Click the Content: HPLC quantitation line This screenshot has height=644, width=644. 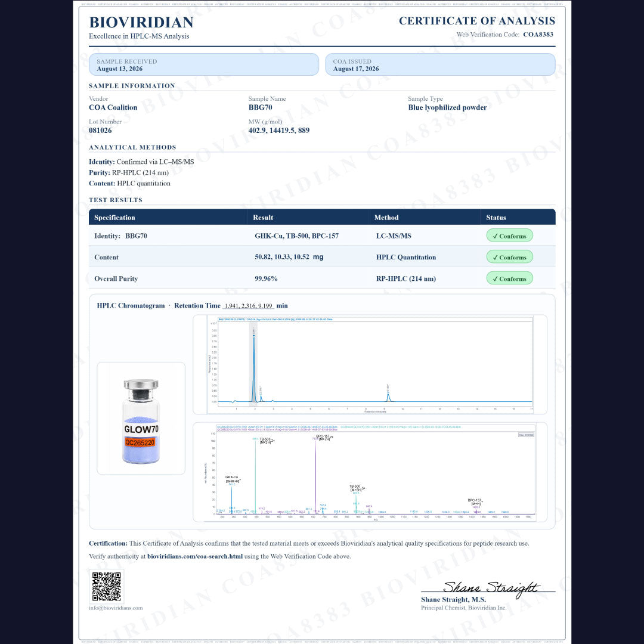coord(129,184)
